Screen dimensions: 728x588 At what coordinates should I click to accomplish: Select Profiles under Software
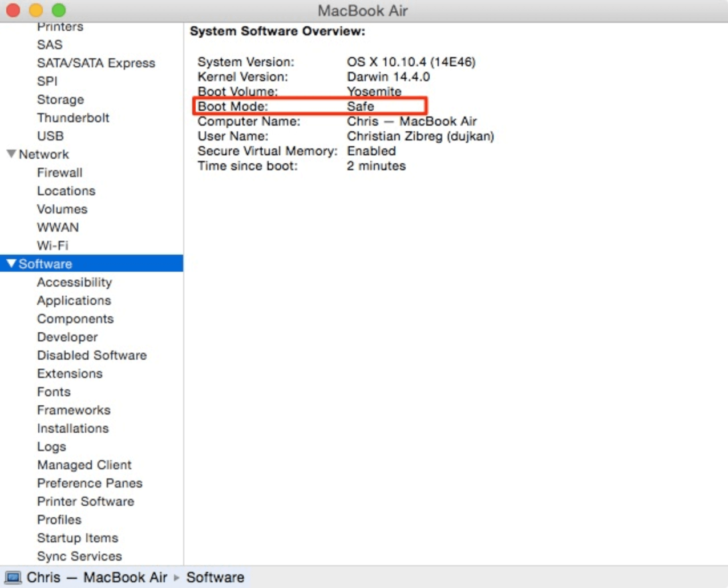pyautogui.click(x=59, y=519)
